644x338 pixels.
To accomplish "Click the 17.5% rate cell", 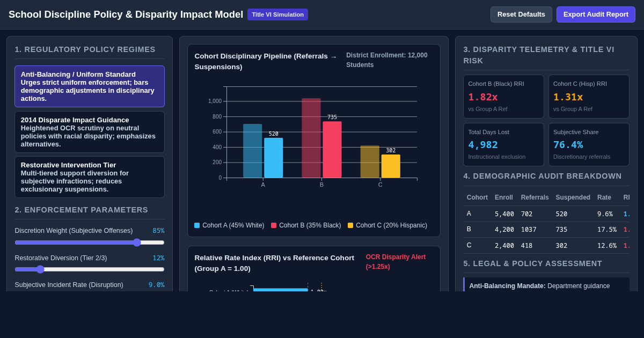I will (x=607, y=230).
